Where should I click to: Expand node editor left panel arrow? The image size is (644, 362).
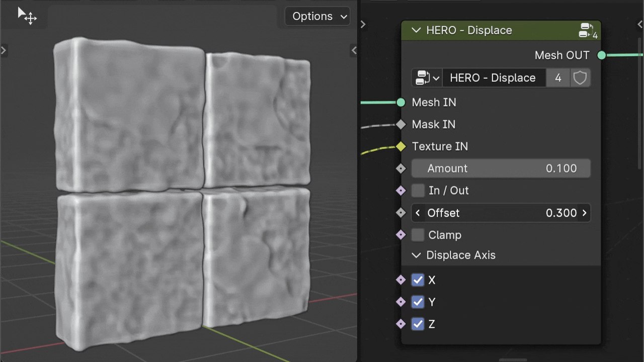coord(363,24)
